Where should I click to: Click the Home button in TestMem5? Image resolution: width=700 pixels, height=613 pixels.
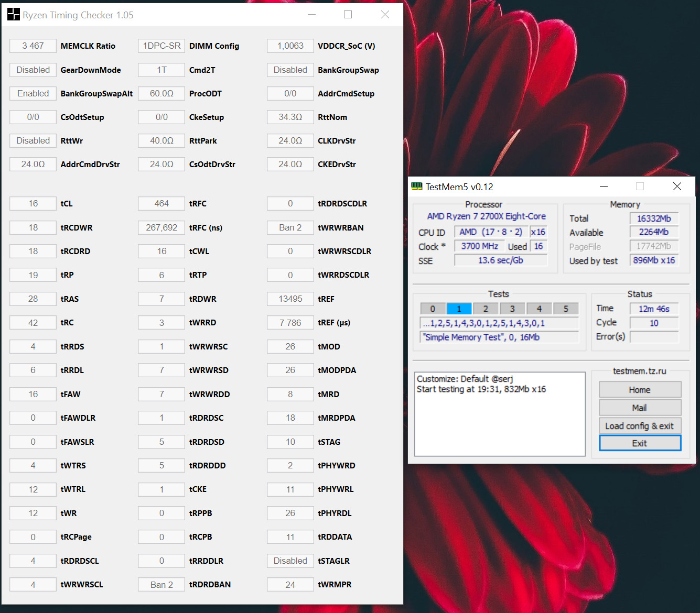(x=640, y=390)
